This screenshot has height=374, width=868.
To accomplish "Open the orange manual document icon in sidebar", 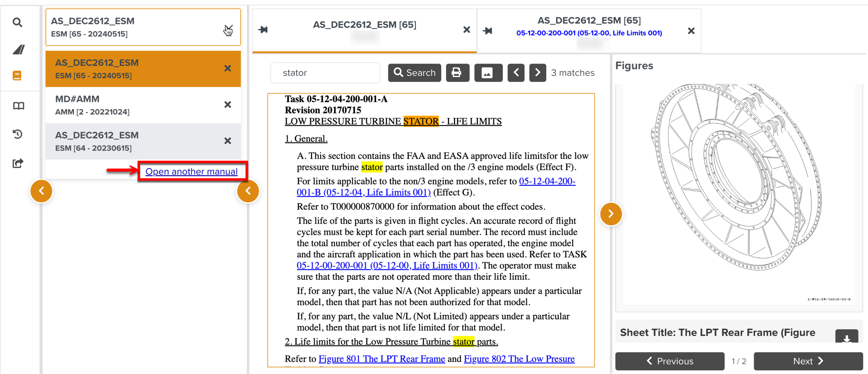I will (x=18, y=75).
